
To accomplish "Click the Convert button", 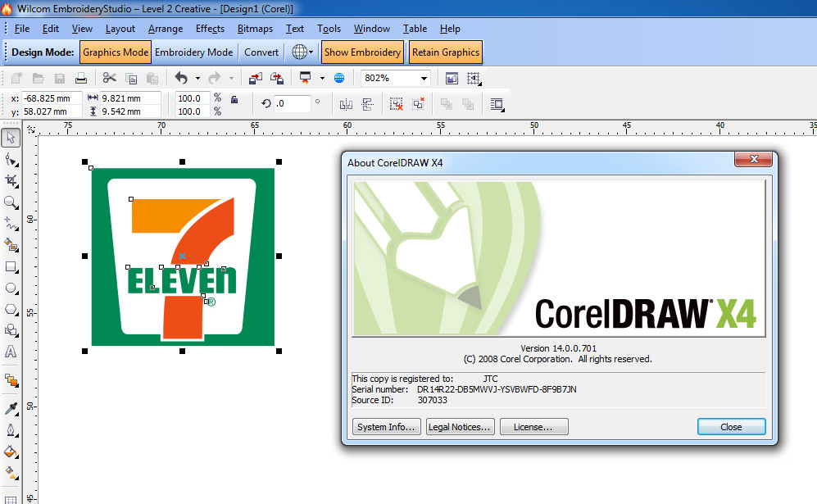I will click(261, 52).
